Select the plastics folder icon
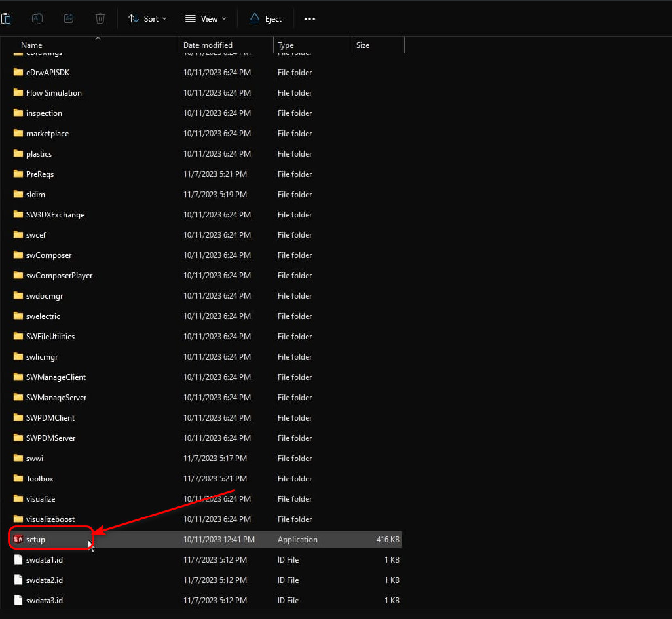The height and width of the screenshot is (619, 672). tap(18, 153)
